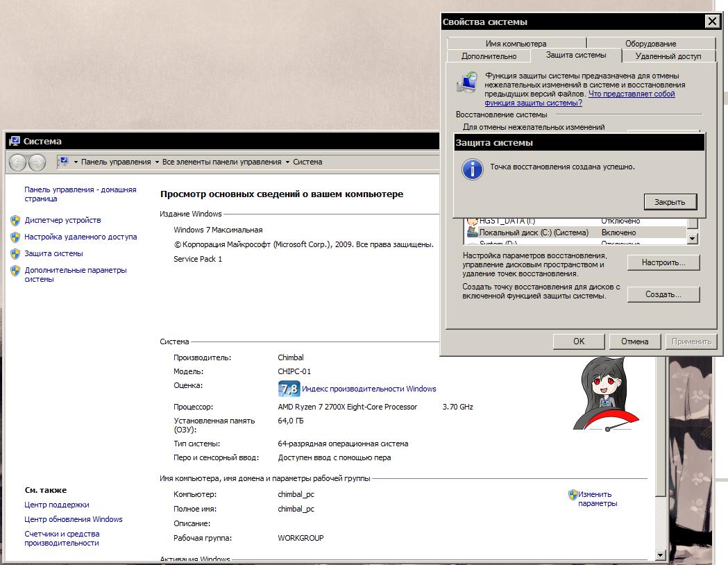
Task: Click the Back navigation arrow in Система window
Action: (17, 162)
